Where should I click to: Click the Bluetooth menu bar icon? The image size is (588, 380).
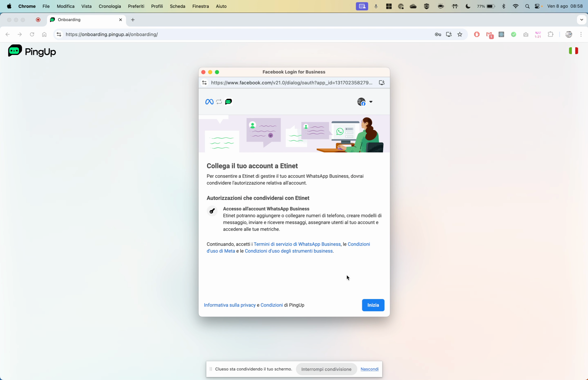tap(503, 6)
